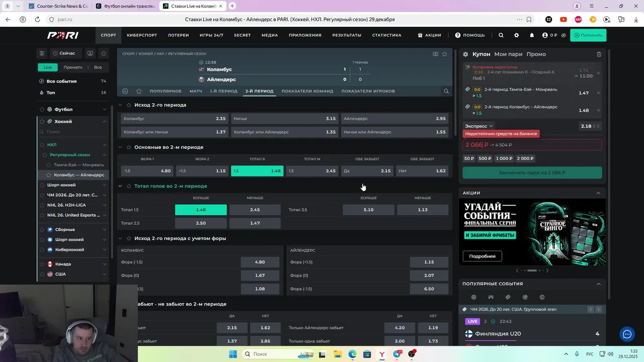Image resolution: width=644 pixels, height=362 pixels.
Task: Click Подробнее on the promo banner
Action: 482,256
